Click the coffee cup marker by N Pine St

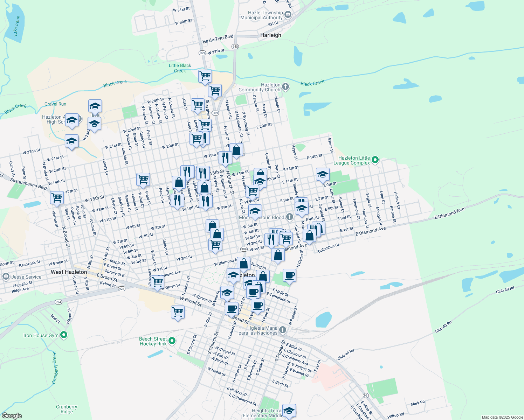click(257, 306)
